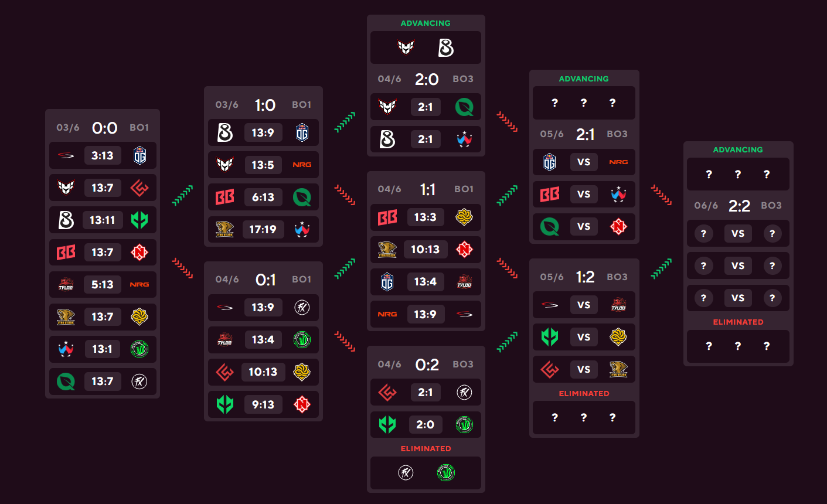Click the first unknown VS row in 2:2 round

pos(738,233)
